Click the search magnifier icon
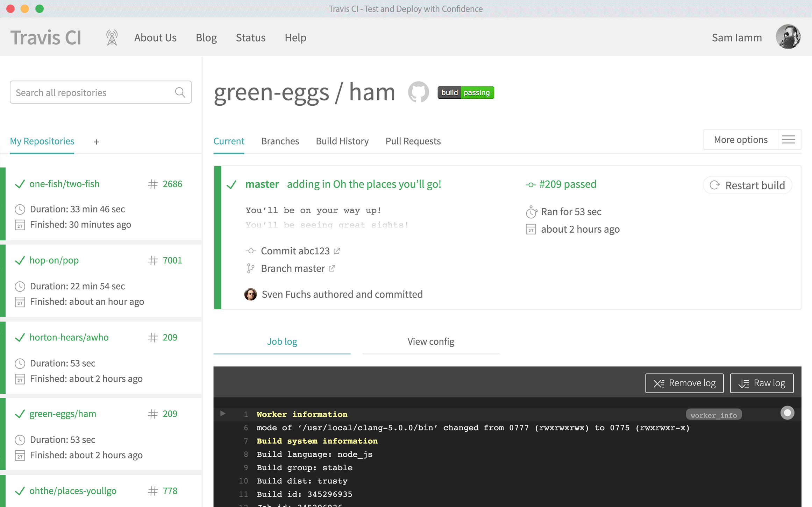The image size is (812, 507). point(180,92)
